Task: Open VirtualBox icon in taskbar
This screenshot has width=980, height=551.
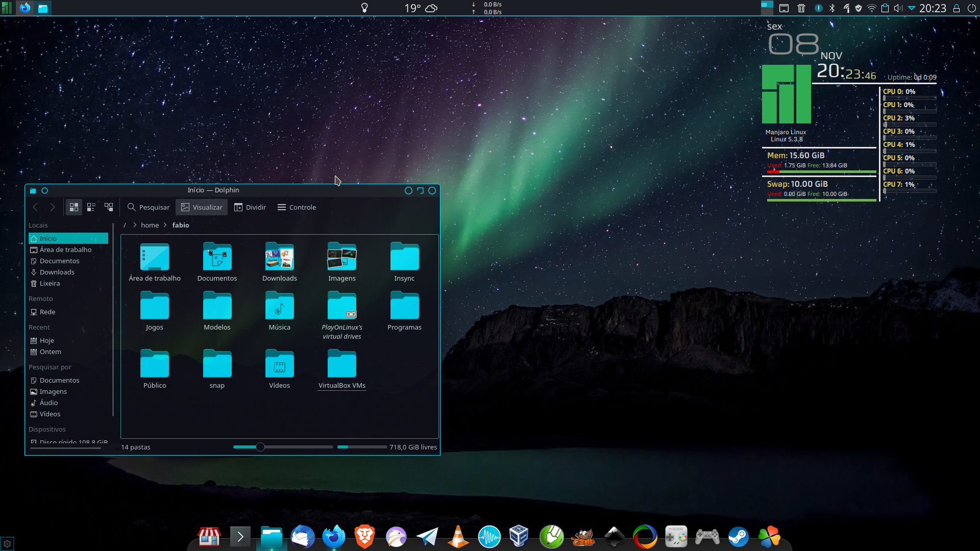Action: (x=519, y=536)
